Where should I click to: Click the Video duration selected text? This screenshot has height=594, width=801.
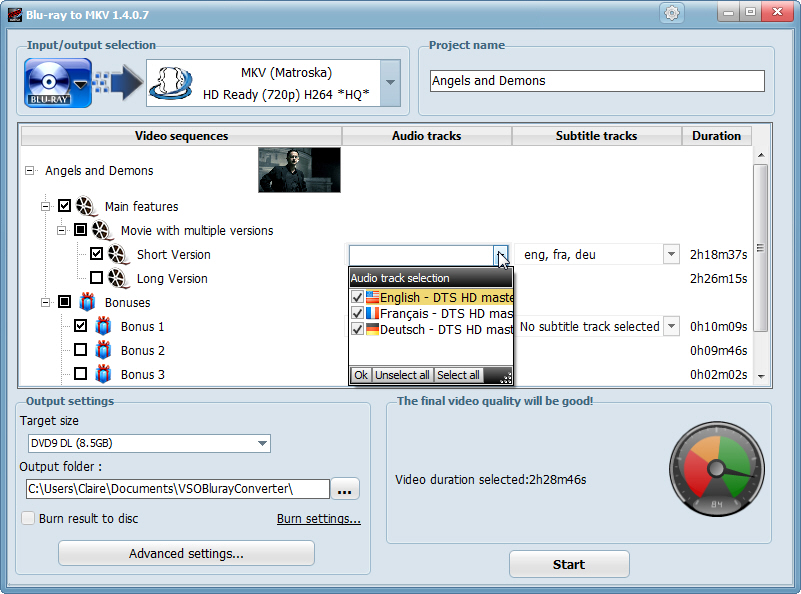[x=491, y=480]
